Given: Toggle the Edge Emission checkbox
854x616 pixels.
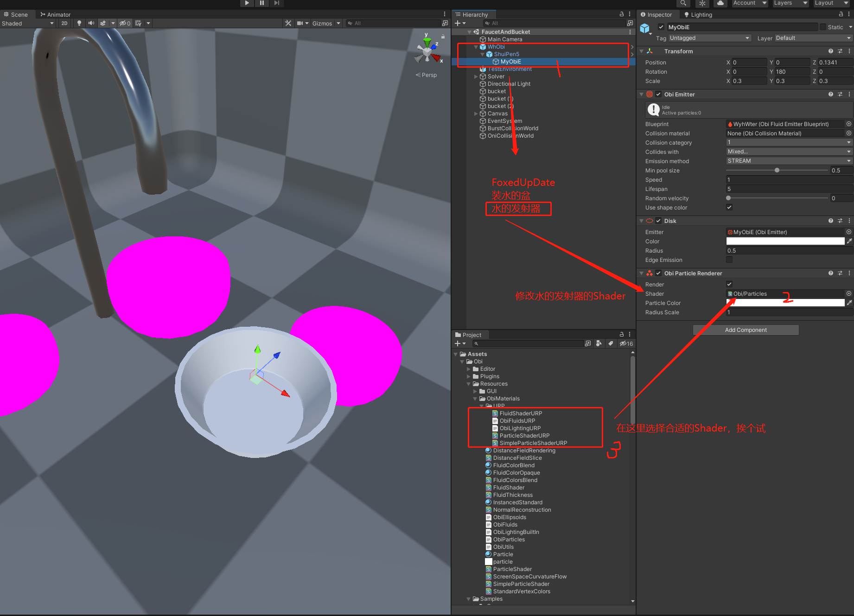Looking at the screenshot, I should pos(729,260).
